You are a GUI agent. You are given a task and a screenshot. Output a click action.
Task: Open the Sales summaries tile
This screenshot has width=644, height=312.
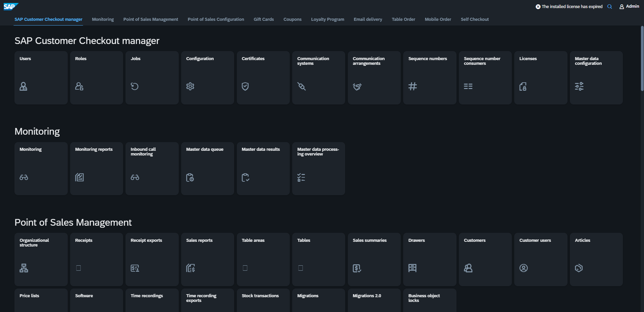pos(374,259)
